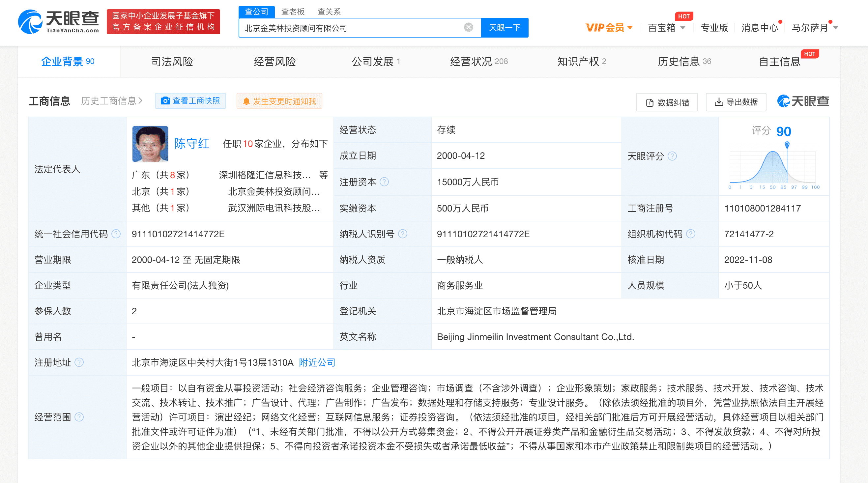
Task: Select the score marker pin on the chart
Action: click(x=787, y=145)
